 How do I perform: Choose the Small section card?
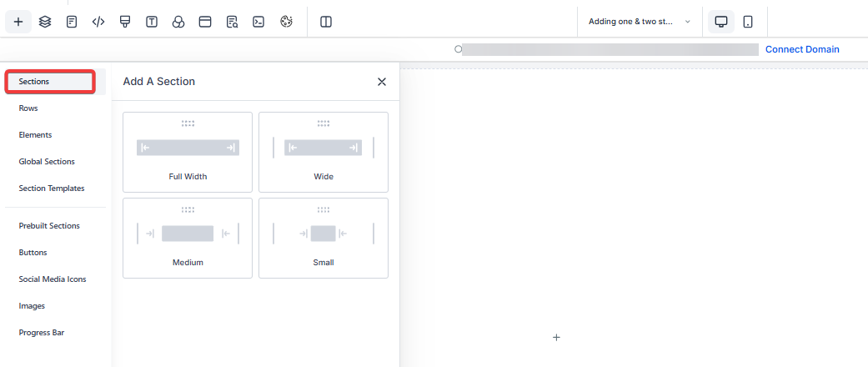point(324,238)
